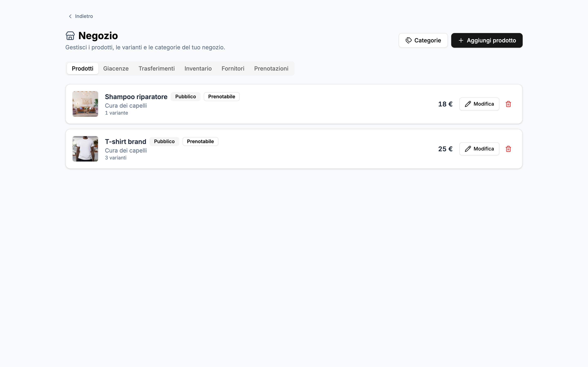The height and width of the screenshot is (367, 588).
Task: Go back via Indietro link
Action: click(80, 16)
